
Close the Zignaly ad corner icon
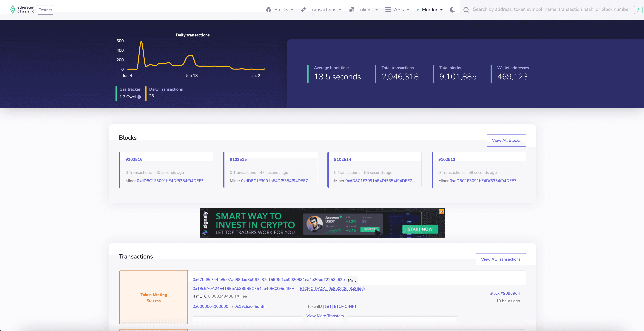441,212
